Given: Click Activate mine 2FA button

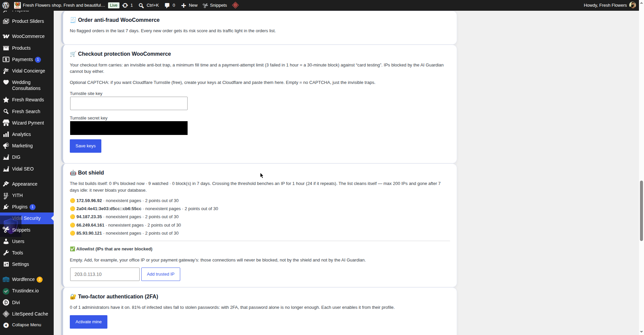Looking at the screenshot, I should click(89, 322).
